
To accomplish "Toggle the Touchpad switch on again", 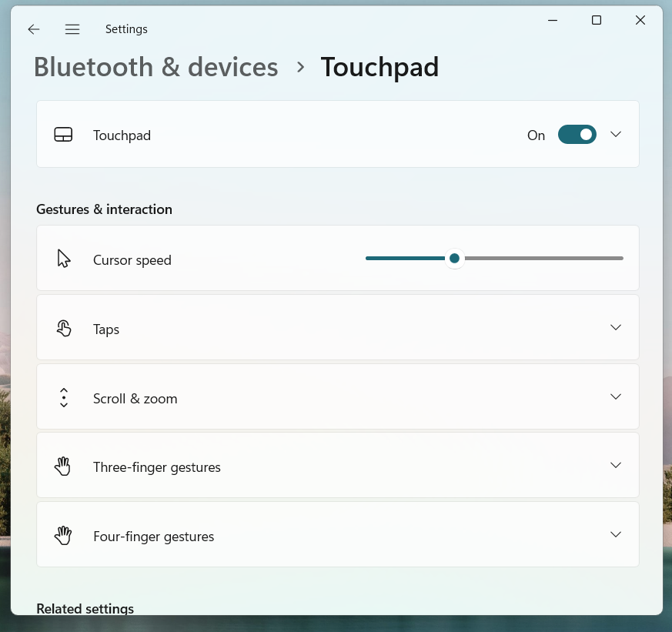I will (577, 134).
